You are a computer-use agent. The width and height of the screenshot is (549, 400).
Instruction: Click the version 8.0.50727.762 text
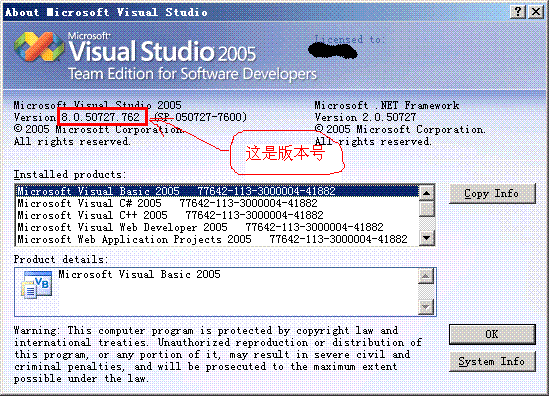click(101, 117)
